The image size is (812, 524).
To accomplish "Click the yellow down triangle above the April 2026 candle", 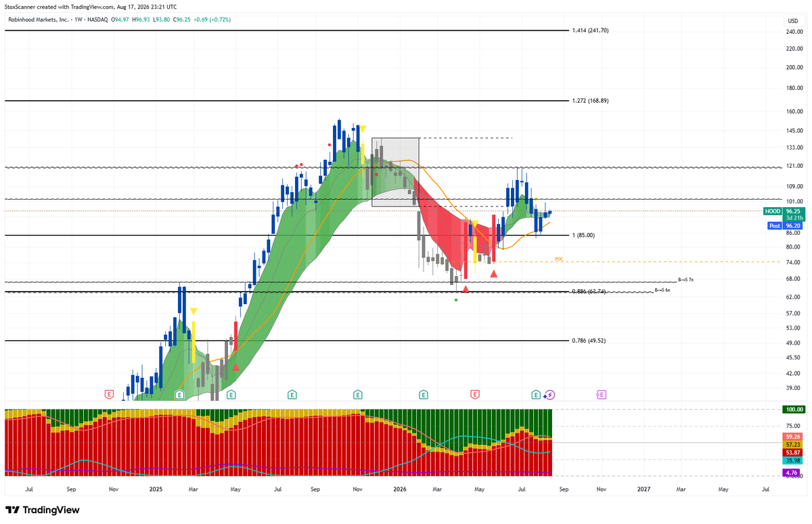I will (475, 223).
